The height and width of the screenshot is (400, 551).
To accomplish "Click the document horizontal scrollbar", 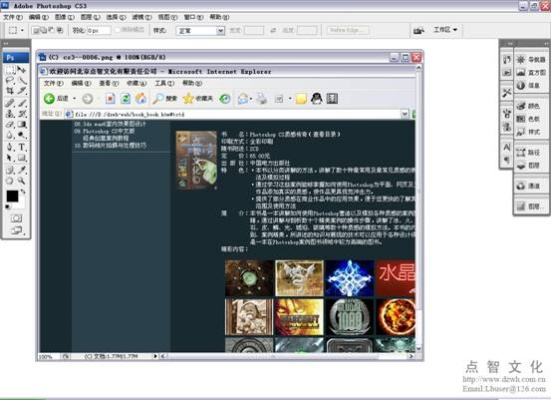I will [287, 356].
